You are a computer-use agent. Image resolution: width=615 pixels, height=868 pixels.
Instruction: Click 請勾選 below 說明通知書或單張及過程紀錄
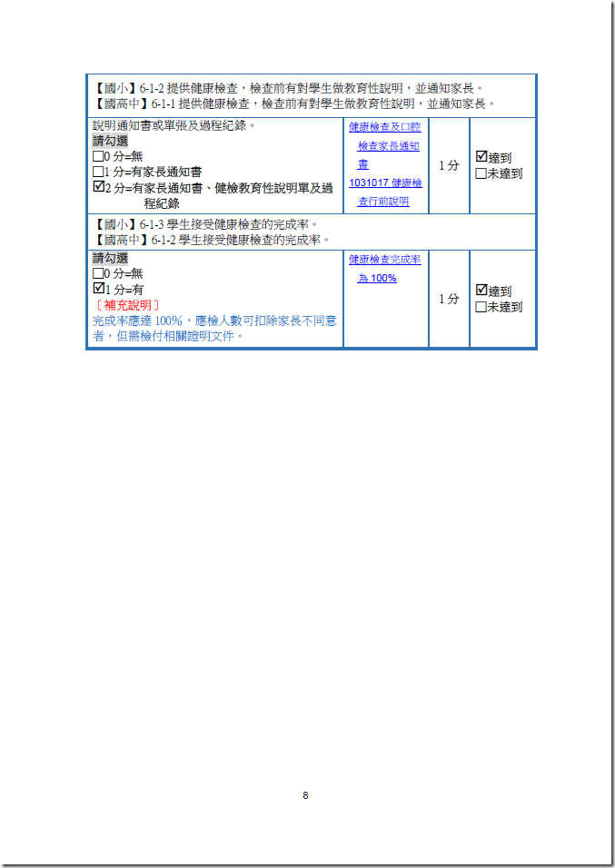click(110, 141)
